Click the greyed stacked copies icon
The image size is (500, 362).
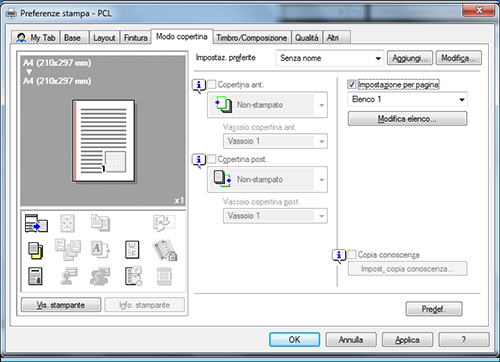tap(100, 223)
